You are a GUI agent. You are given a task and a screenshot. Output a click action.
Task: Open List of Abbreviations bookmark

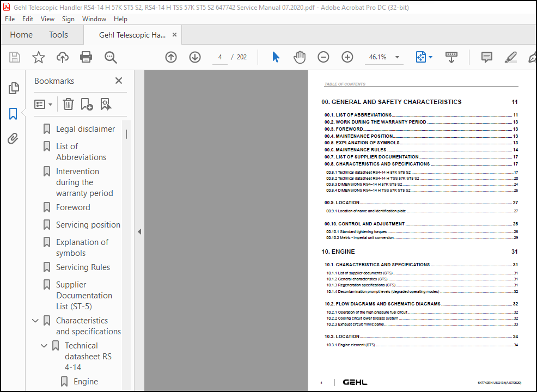click(81, 152)
